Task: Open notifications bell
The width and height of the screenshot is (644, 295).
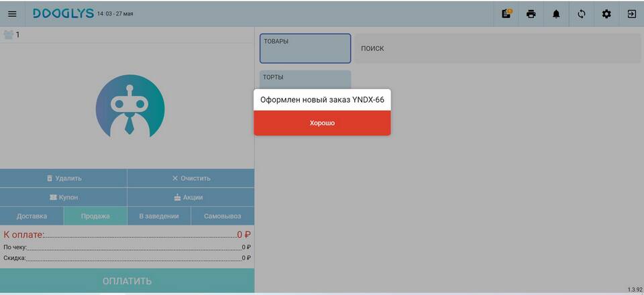Action: click(x=556, y=14)
